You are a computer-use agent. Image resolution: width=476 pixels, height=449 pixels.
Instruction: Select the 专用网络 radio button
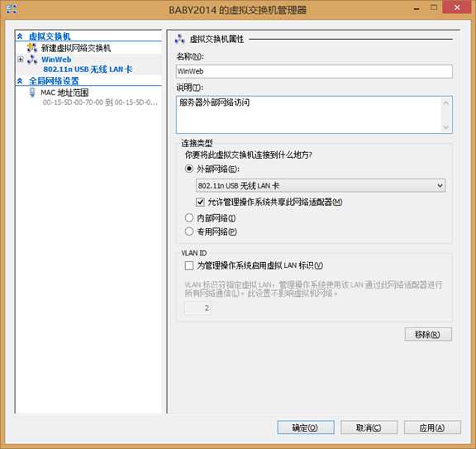(189, 232)
